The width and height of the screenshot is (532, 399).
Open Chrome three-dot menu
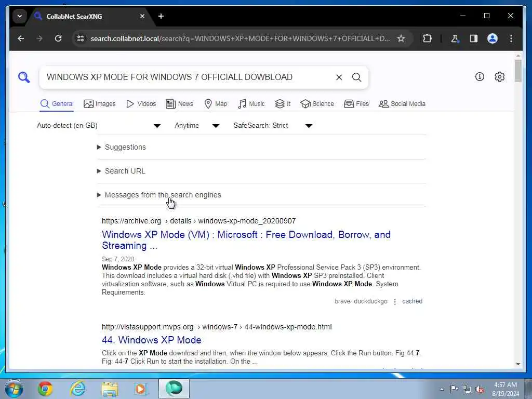[511, 38]
